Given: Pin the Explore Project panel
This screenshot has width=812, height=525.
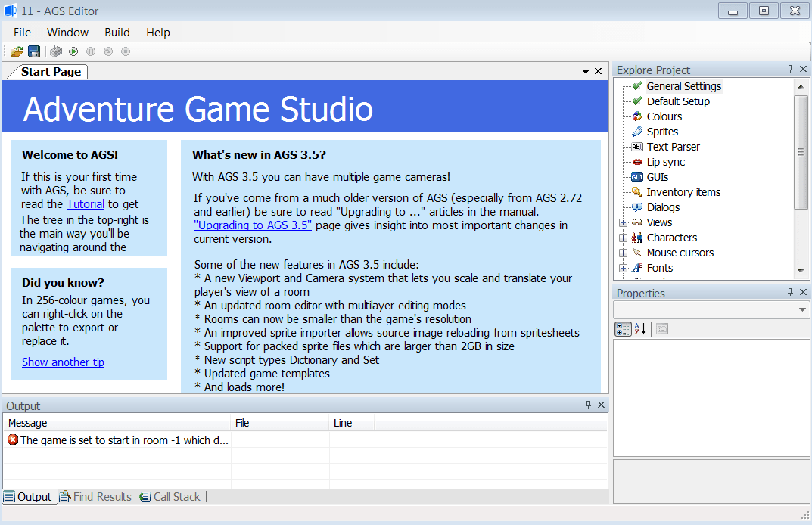Looking at the screenshot, I should pyautogui.click(x=790, y=69).
